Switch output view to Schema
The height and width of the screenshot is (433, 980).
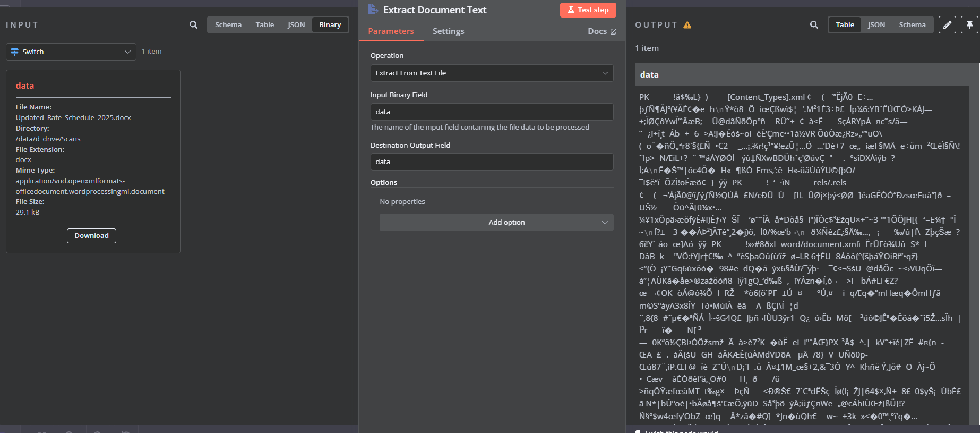(x=912, y=25)
